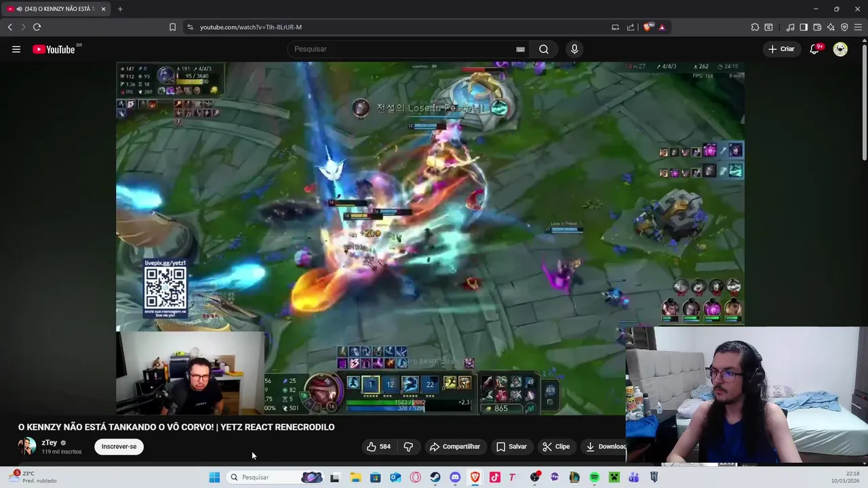Open YouTube notifications bell

pyautogui.click(x=815, y=49)
